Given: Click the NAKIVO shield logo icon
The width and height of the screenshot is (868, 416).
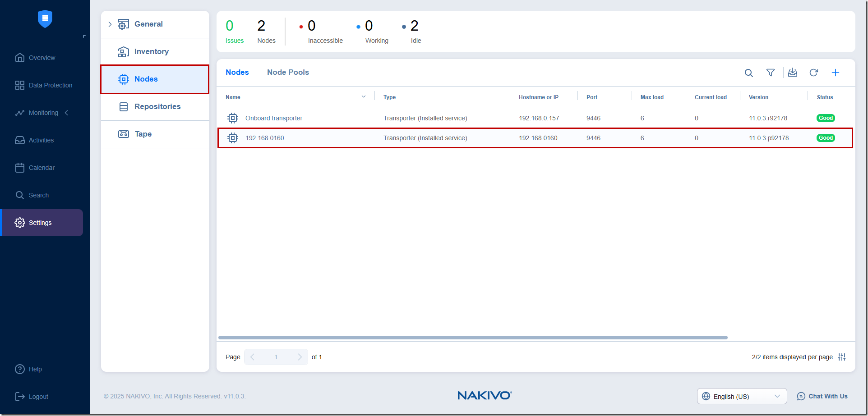Looking at the screenshot, I should click(45, 19).
